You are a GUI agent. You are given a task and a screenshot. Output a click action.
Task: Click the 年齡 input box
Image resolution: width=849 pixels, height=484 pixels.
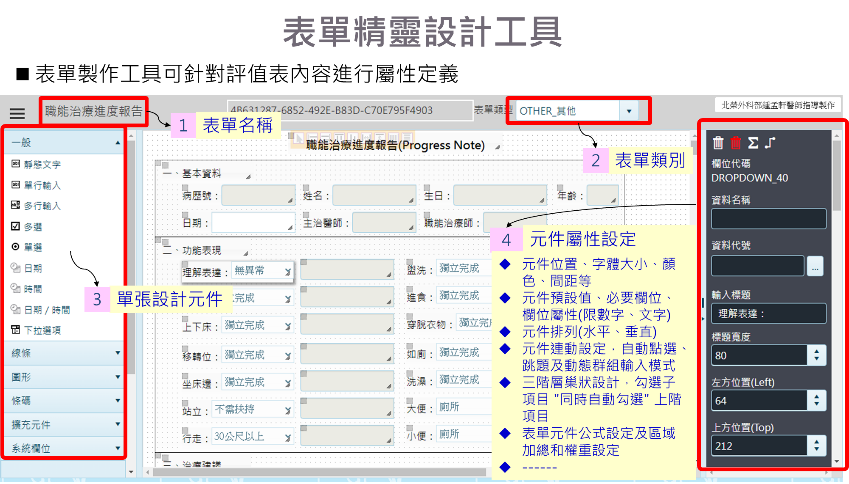coord(603,195)
